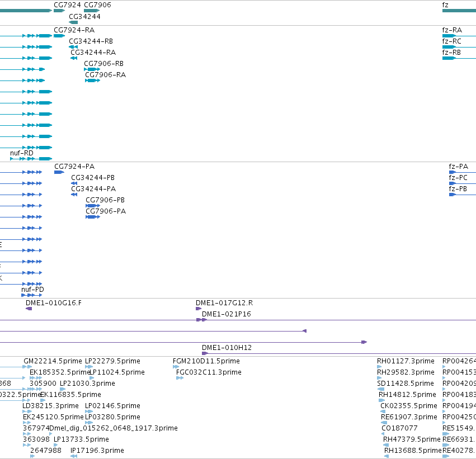The image size is (476, 459).
Task: Click the CG34244-PA protein label
Action: click(93, 189)
